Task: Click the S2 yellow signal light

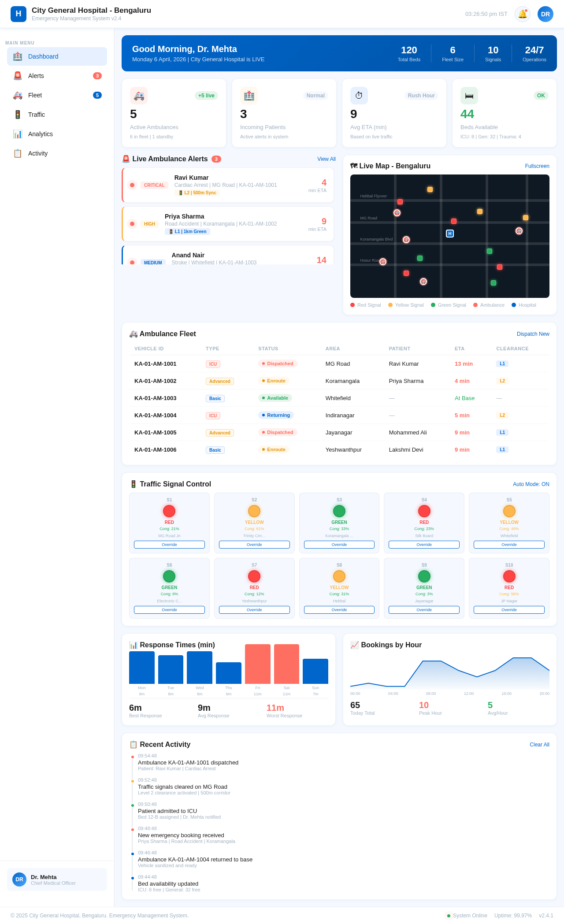Action: pos(254,511)
